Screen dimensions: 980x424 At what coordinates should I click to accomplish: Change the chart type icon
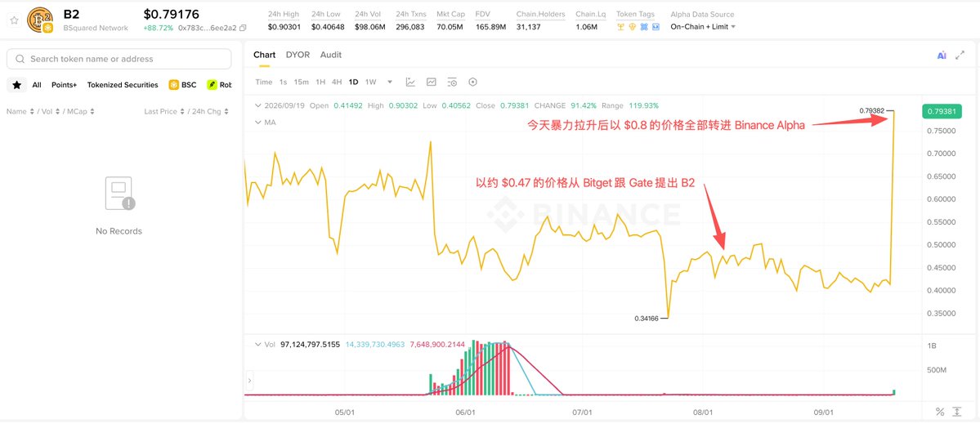point(432,82)
